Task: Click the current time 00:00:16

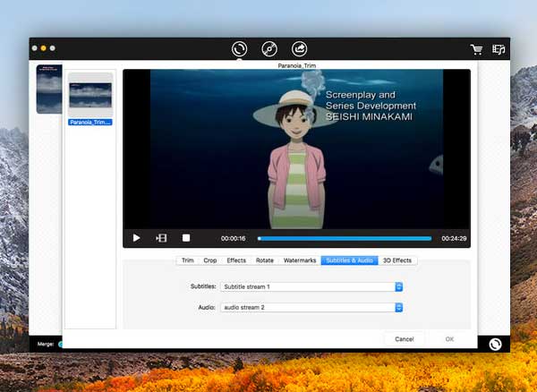Action: [x=234, y=238]
